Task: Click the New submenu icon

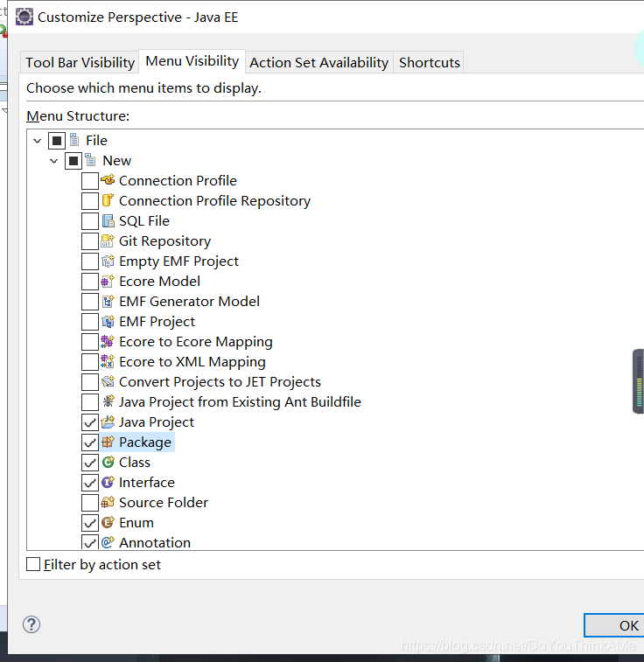Action: pyautogui.click(x=91, y=160)
